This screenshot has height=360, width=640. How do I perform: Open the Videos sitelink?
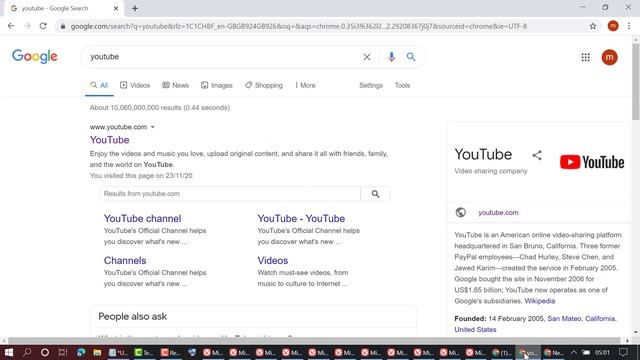coord(273,260)
